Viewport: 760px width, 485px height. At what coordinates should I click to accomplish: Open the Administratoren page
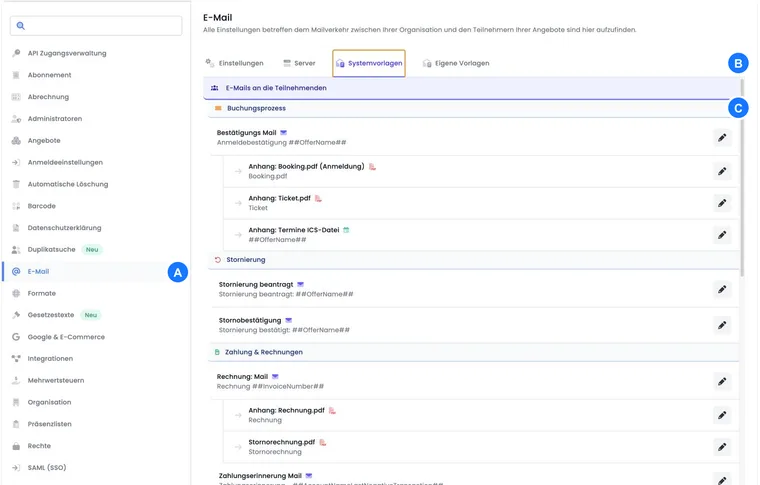(55, 119)
